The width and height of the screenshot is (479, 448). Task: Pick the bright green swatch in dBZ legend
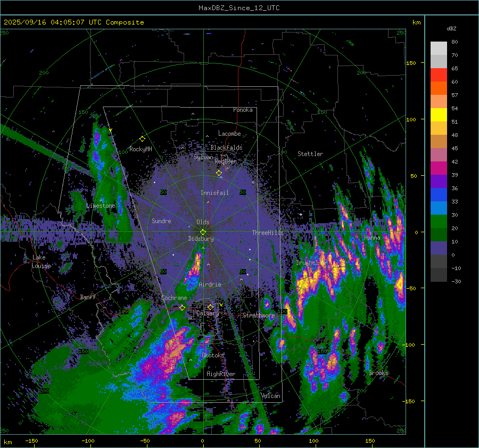click(x=439, y=222)
